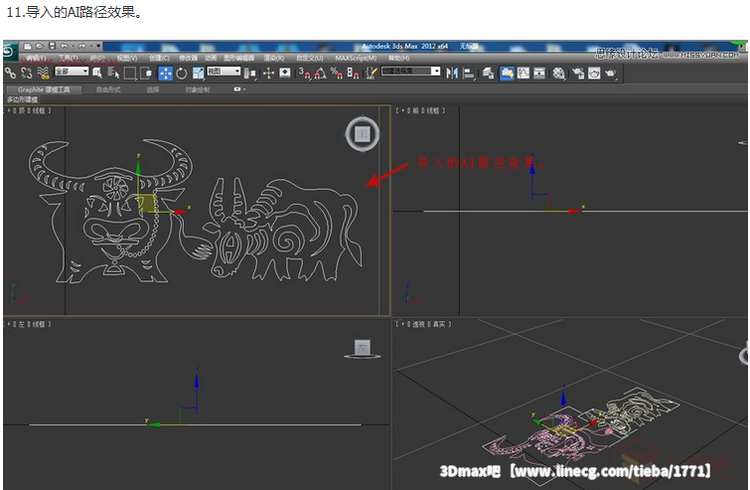Screen dimensions: 750x490
Task: Redo with the forward arrow icon
Action: [x=81, y=46]
